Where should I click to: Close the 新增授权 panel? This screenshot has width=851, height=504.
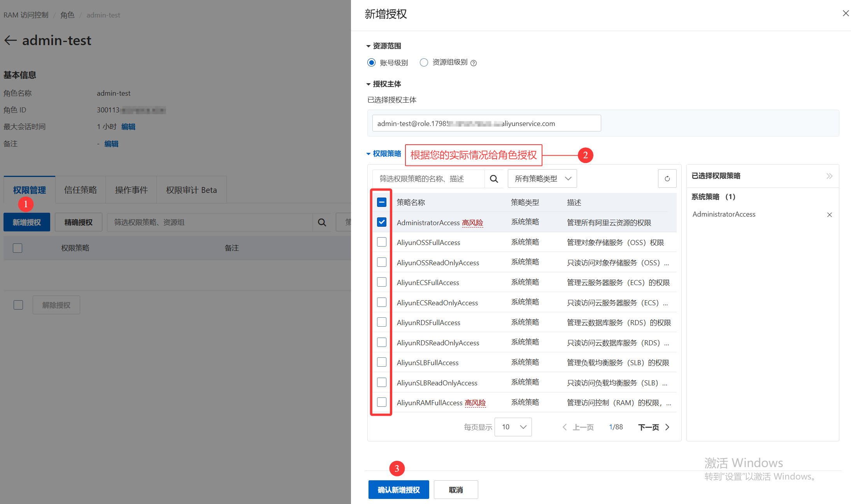[x=846, y=14]
